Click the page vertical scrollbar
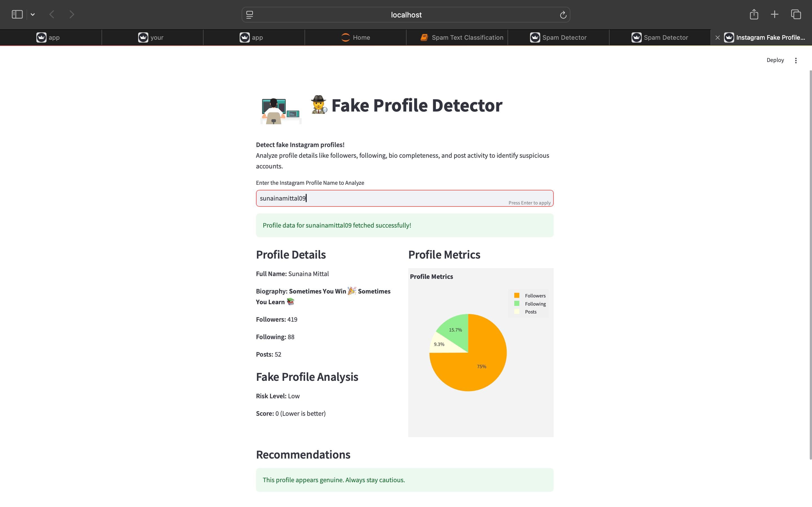 (810, 265)
